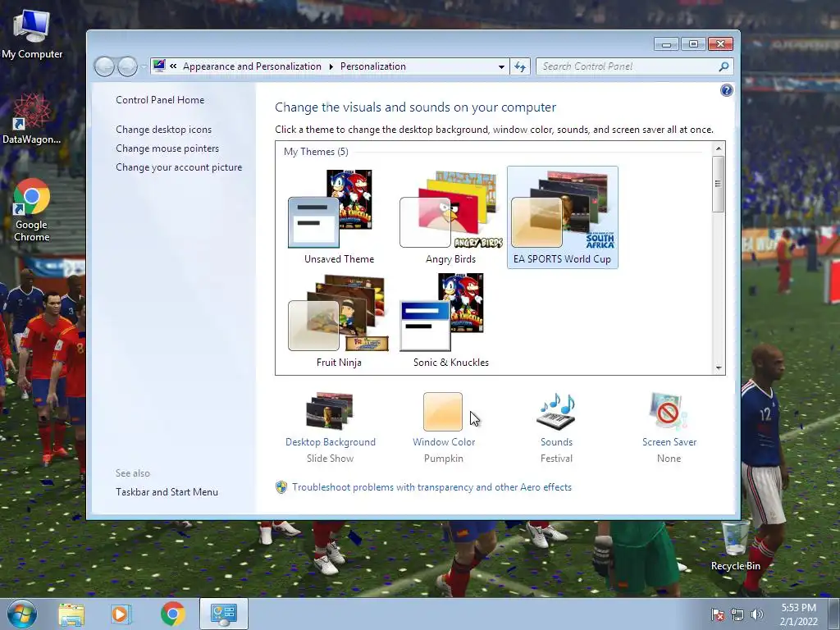840x630 pixels.
Task: Open Window Color Pumpkin swatch
Action: 443,412
